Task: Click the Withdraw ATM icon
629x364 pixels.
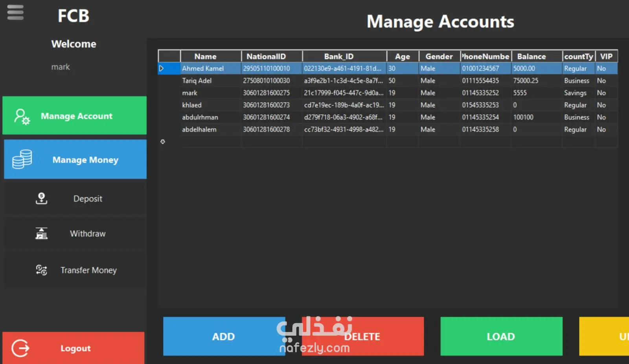Action: (x=41, y=233)
